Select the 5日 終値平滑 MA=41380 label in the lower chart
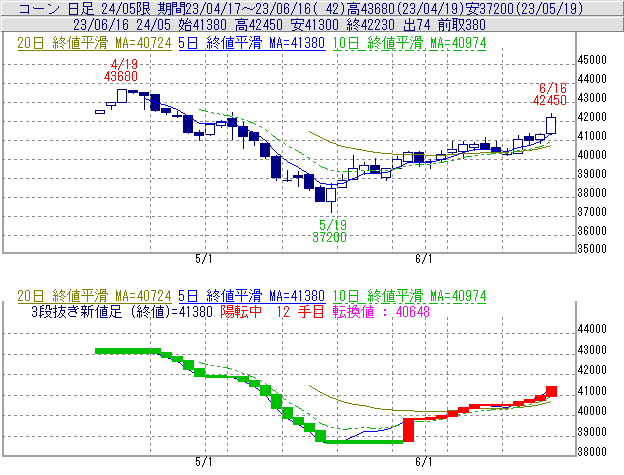This screenshot has height=475, width=624. click(252, 296)
